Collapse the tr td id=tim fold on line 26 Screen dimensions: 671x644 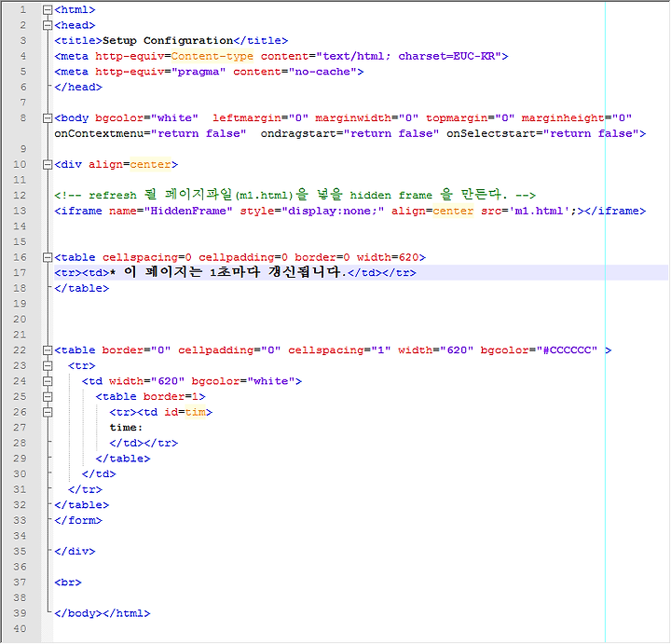(48, 412)
